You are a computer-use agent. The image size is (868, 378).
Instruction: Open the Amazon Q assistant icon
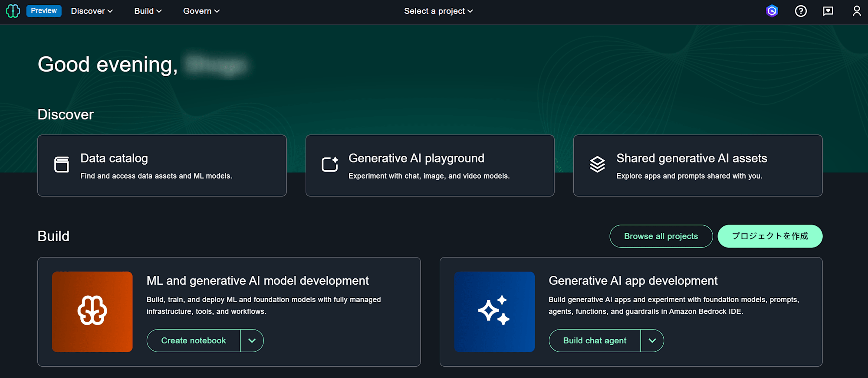772,11
